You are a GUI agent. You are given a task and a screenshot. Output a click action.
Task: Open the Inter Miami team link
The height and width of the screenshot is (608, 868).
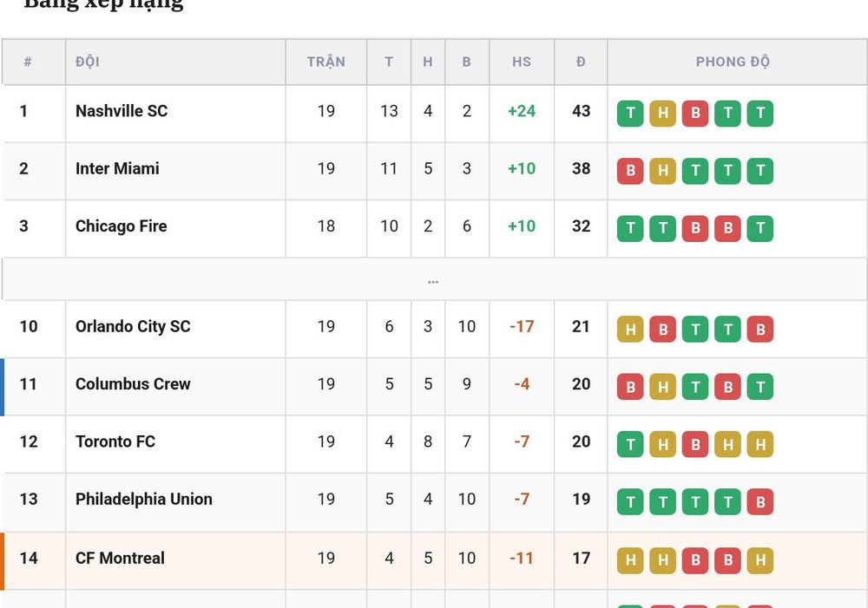coord(117,169)
